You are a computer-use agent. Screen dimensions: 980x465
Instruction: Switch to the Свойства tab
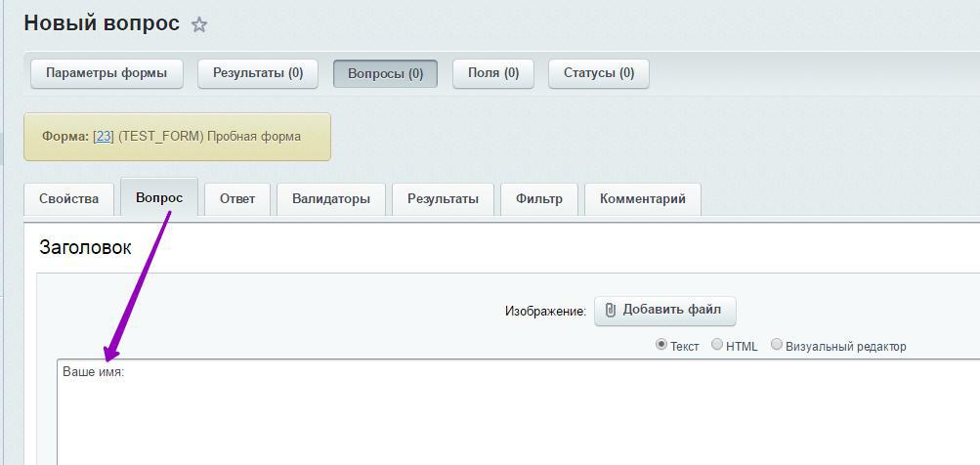[x=68, y=199]
